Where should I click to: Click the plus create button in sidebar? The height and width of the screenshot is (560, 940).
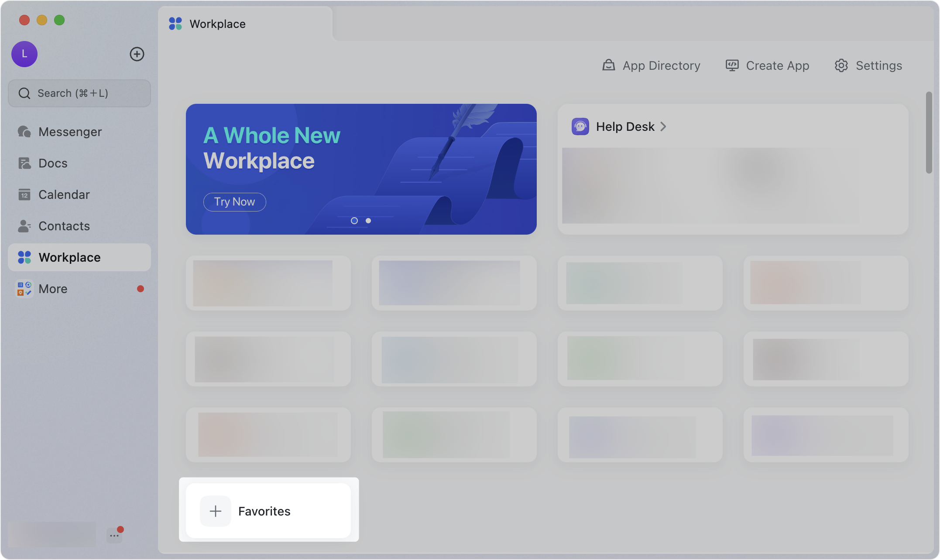click(x=137, y=54)
